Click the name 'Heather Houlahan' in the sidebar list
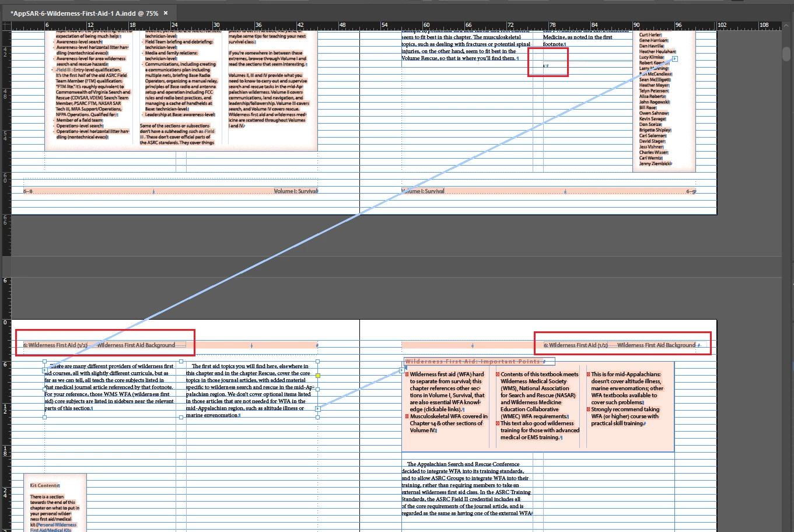794x532 pixels. 657,51
